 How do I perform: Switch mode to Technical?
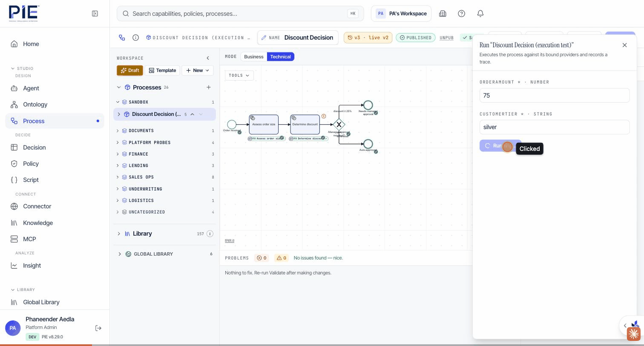click(x=280, y=57)
